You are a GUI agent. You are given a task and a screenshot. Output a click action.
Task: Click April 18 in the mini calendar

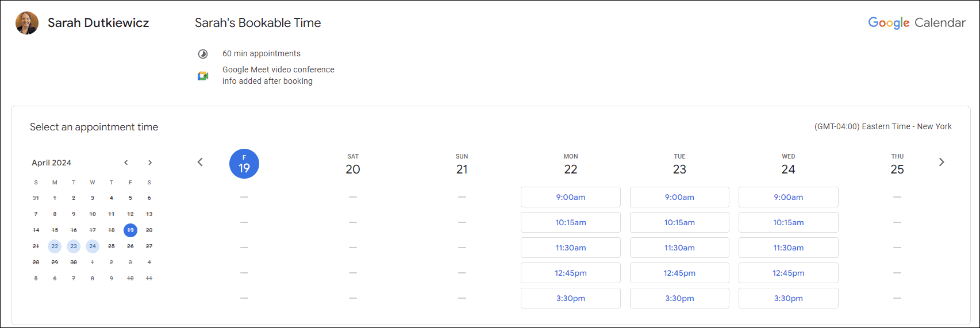pyautogui.click(x=112, y=230)
